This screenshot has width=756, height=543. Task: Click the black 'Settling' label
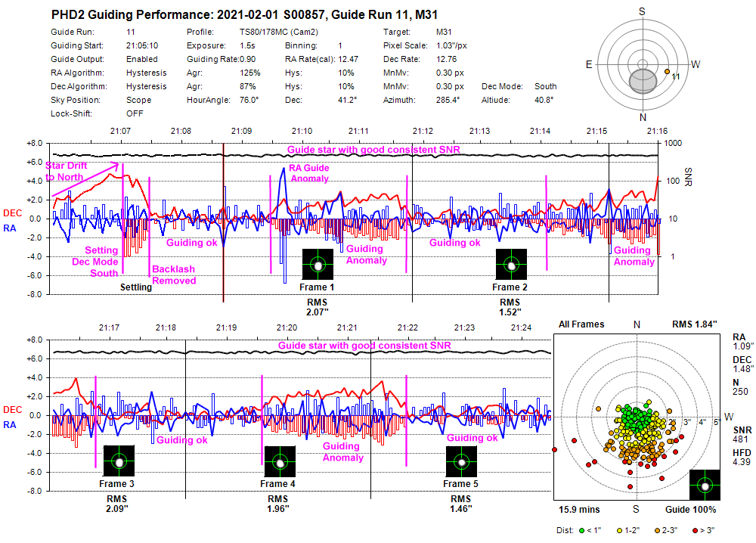pos(136,287)
